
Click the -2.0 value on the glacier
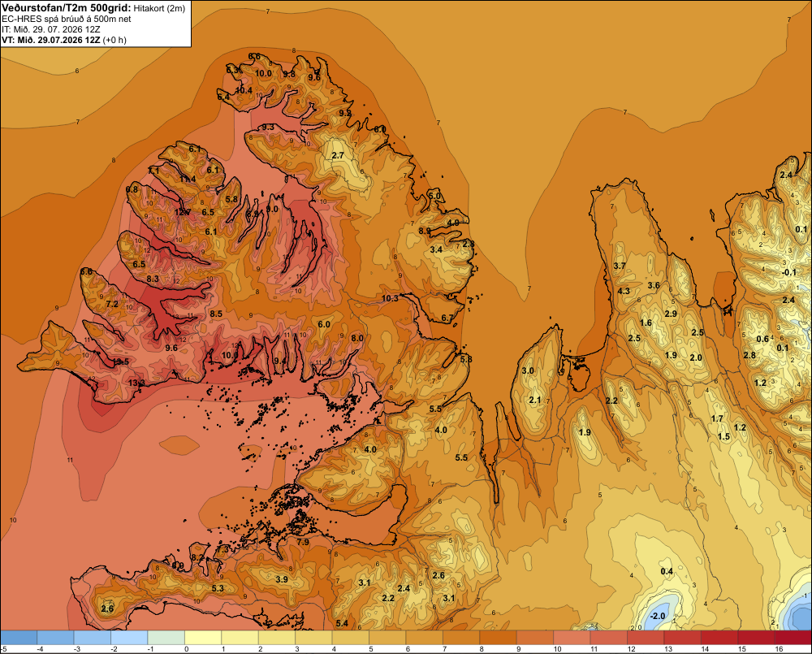(x=657, y=616)
